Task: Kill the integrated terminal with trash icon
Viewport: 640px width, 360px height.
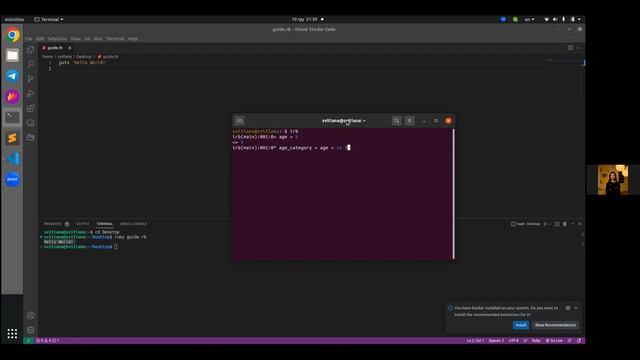Action: tap(565, 224)
